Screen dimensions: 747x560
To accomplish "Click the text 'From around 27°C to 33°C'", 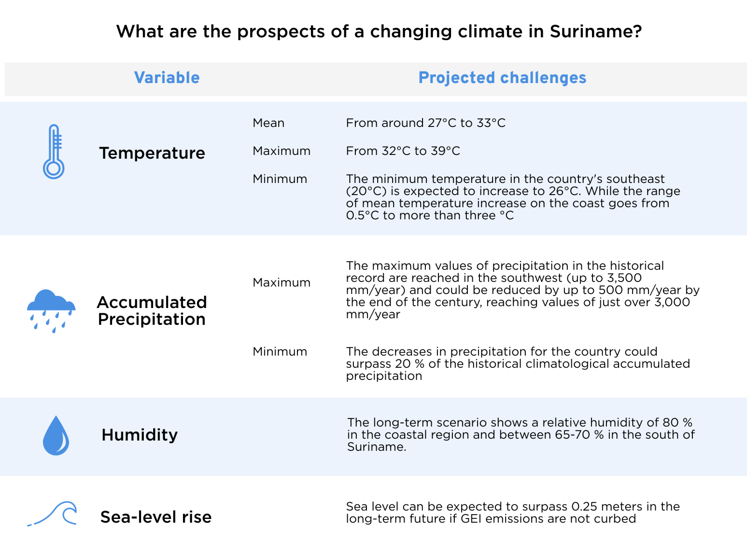I will 425,123.
